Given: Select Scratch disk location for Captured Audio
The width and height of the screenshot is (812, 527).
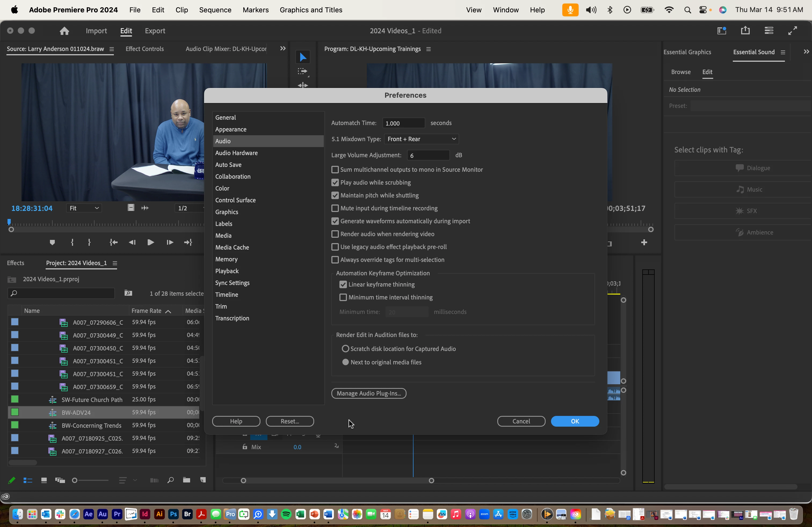Looking at the screenshot, I should pyautogui.click(x=346, y=349).
